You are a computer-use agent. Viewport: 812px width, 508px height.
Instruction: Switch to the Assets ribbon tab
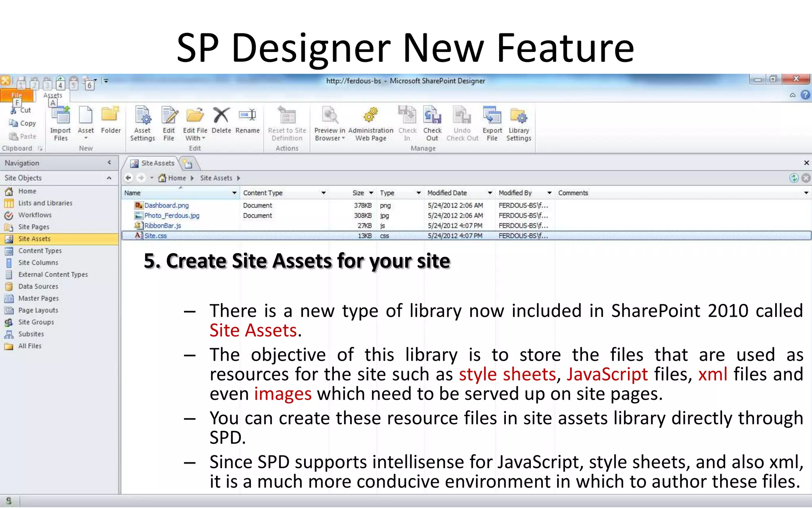point(53,95)
